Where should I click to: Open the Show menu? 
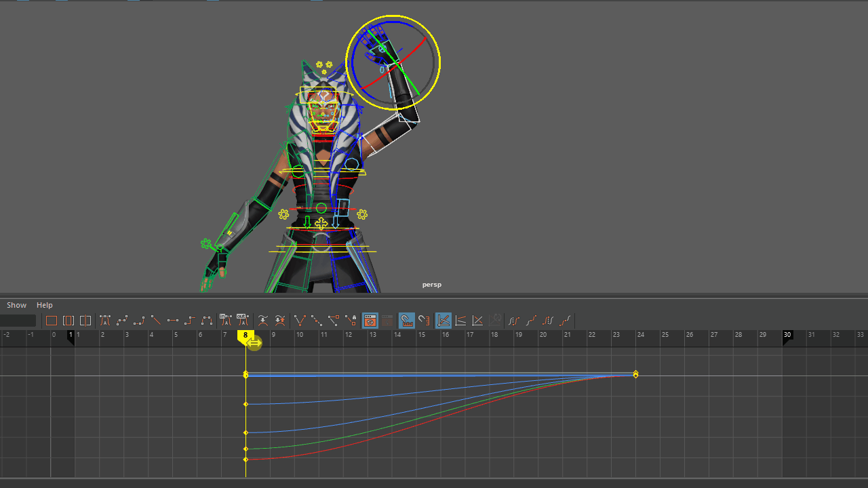point(16,305)
